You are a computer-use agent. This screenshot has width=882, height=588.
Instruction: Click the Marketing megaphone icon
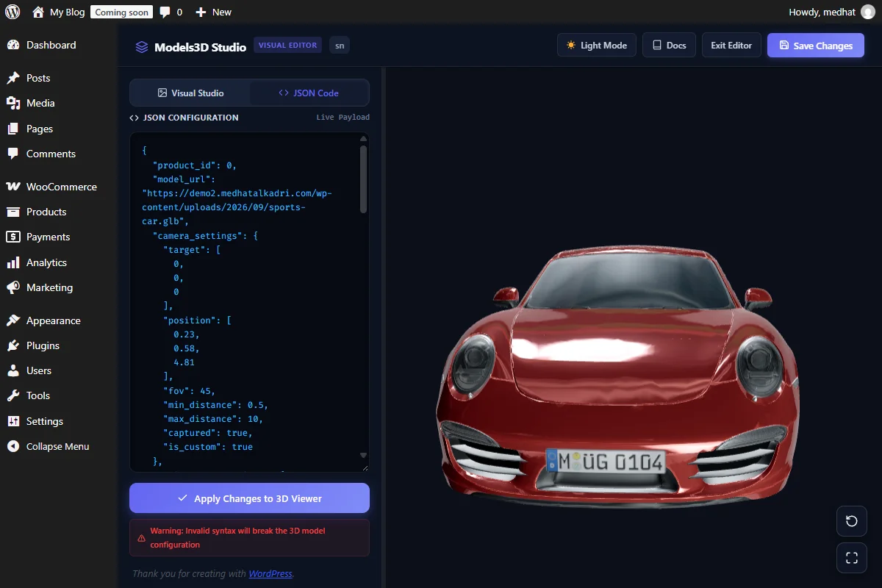(x=13, y=287)
